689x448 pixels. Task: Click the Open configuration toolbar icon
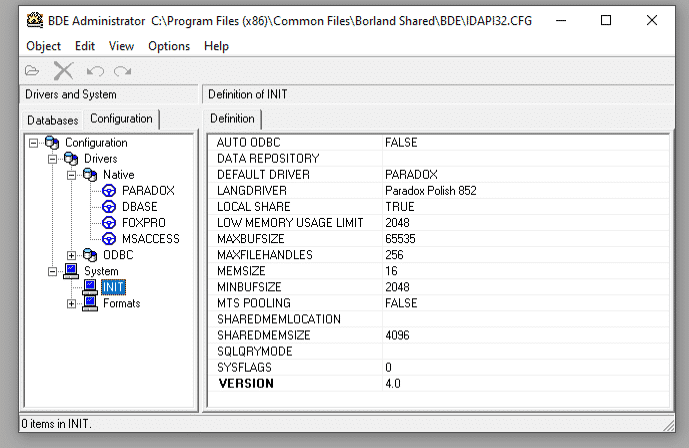(32, 71)
